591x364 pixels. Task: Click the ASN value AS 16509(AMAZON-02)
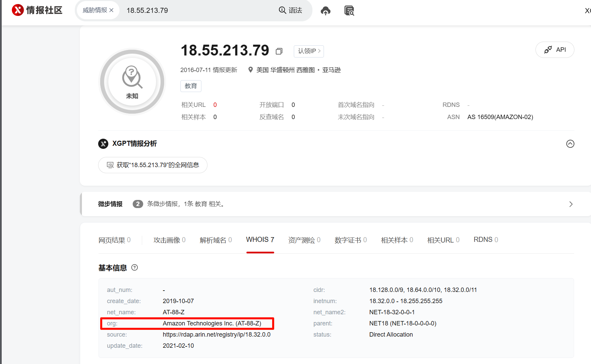500,117
